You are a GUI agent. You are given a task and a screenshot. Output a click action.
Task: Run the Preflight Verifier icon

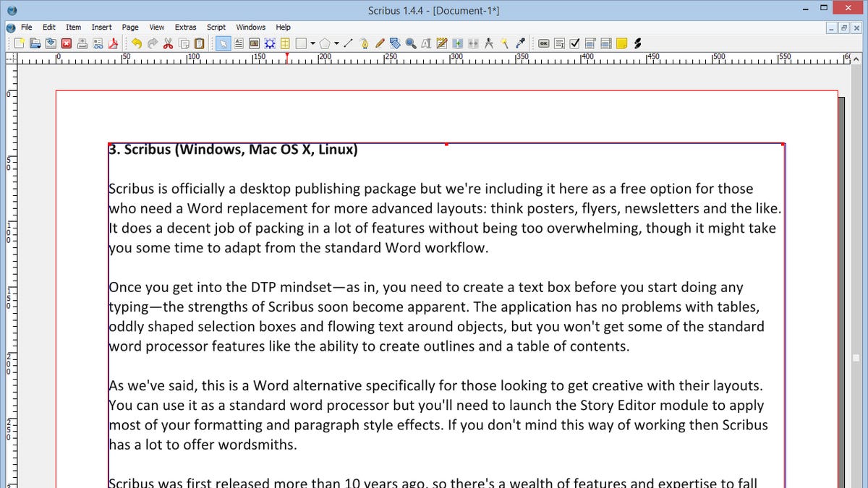(98, 43)
